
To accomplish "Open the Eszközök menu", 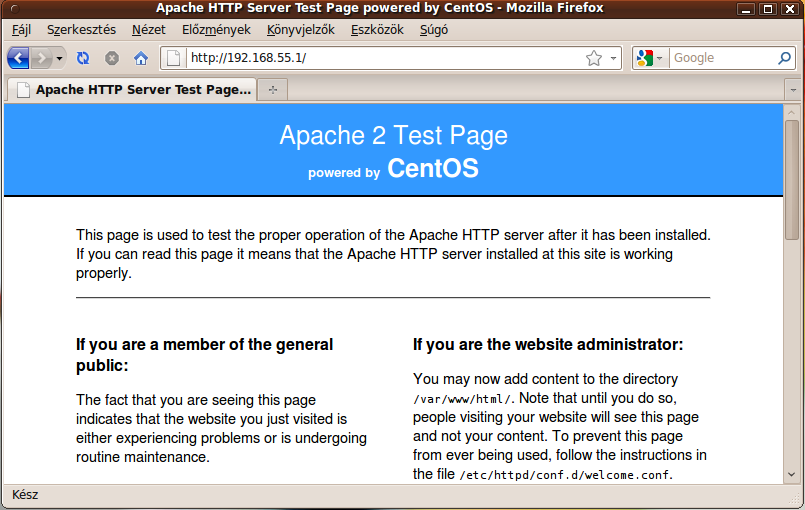I will [x=377, y=30].
